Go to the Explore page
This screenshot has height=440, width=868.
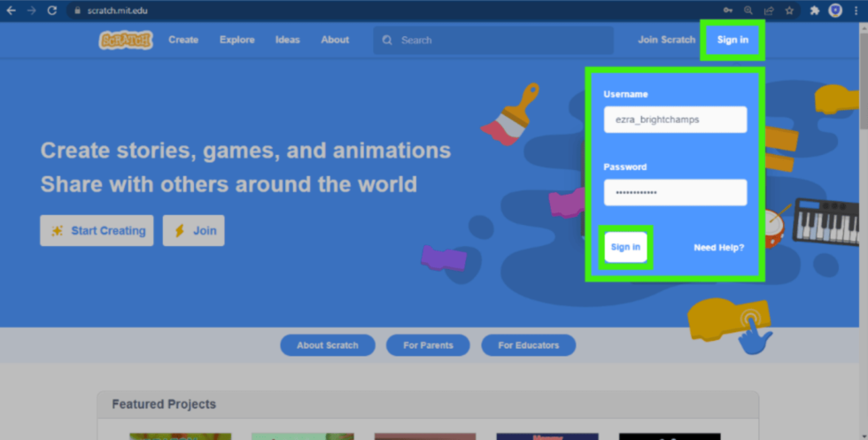tap(236, 40)
